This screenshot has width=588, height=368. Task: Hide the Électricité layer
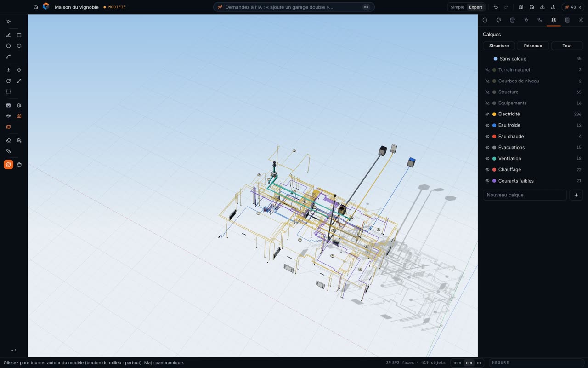click(x=487, y=114)
